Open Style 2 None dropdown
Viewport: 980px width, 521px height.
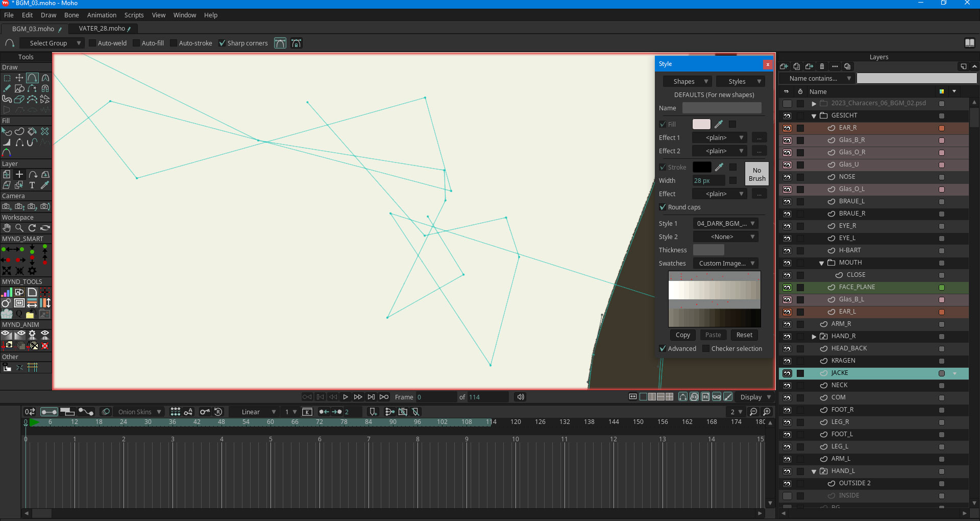(x=725, y=236)
